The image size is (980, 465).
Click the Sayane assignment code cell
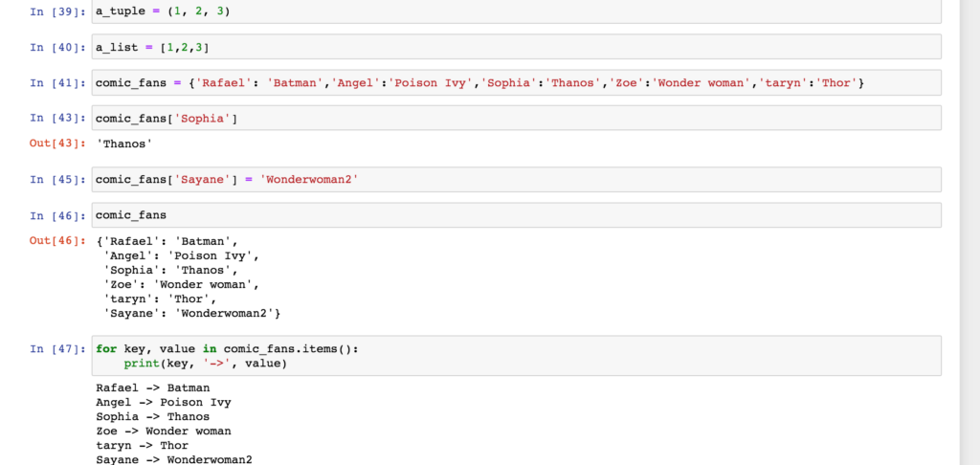click(516, 179)
